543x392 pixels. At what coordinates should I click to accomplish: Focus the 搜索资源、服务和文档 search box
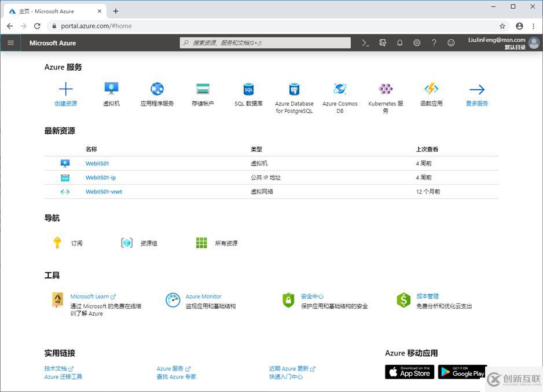coord(265,43)
